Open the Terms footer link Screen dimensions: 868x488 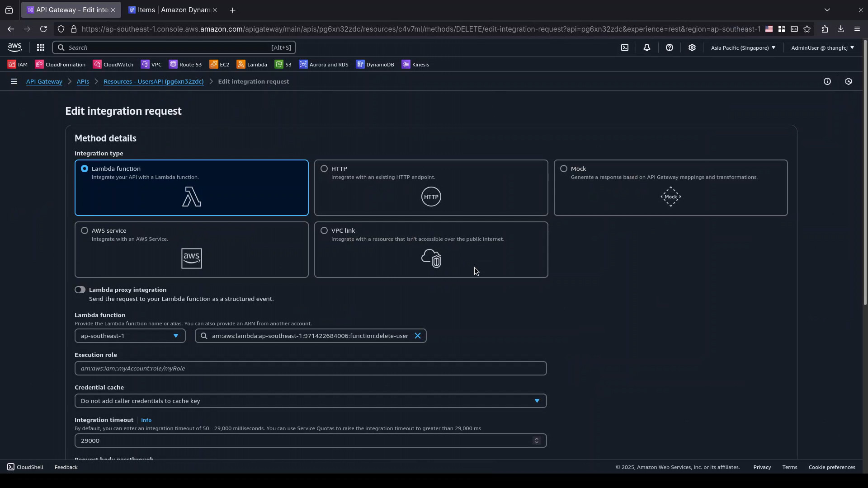(790, 467)
